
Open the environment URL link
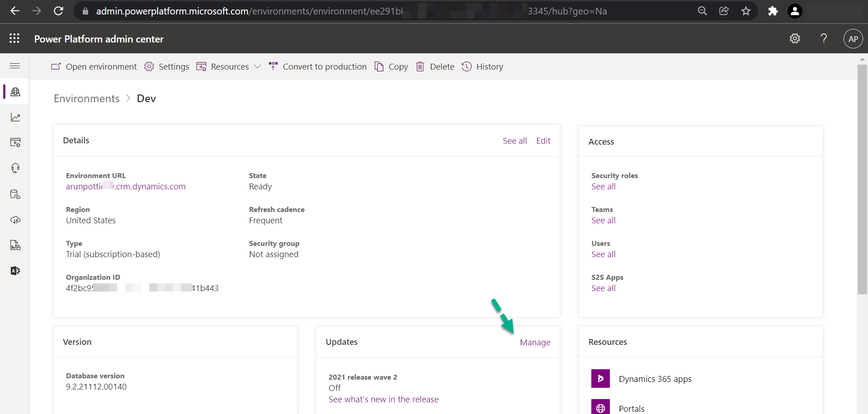point(126,186)
